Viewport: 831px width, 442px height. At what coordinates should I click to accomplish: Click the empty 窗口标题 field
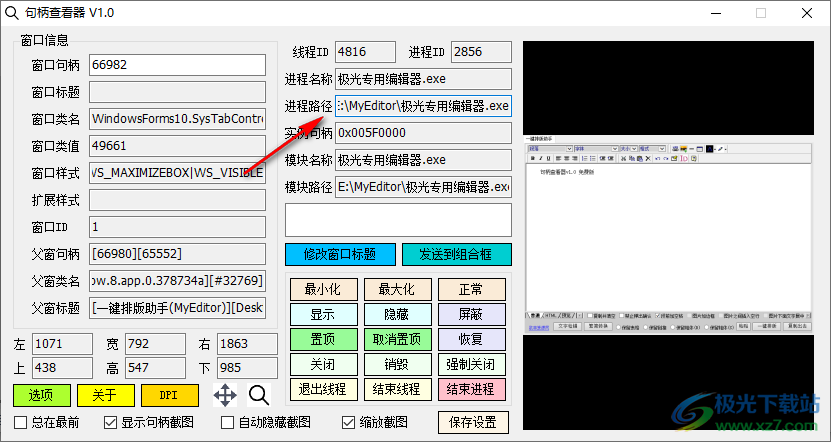[x=178, y=92]
